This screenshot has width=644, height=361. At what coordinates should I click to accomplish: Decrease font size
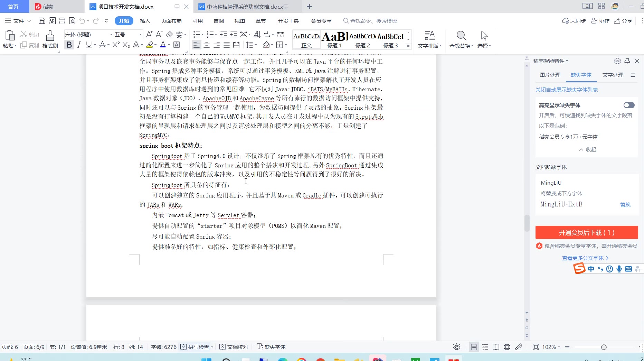pyautogui.click(x=159, y=34)
